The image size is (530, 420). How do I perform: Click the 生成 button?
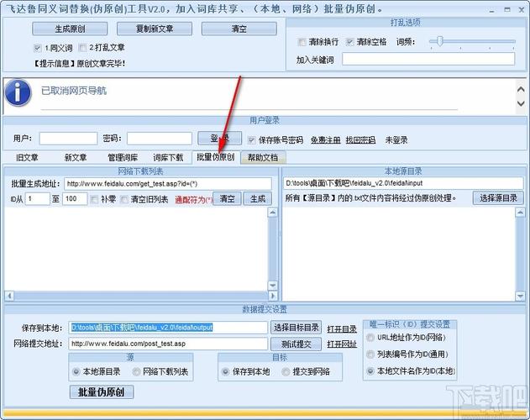click(x=258, y=199)
